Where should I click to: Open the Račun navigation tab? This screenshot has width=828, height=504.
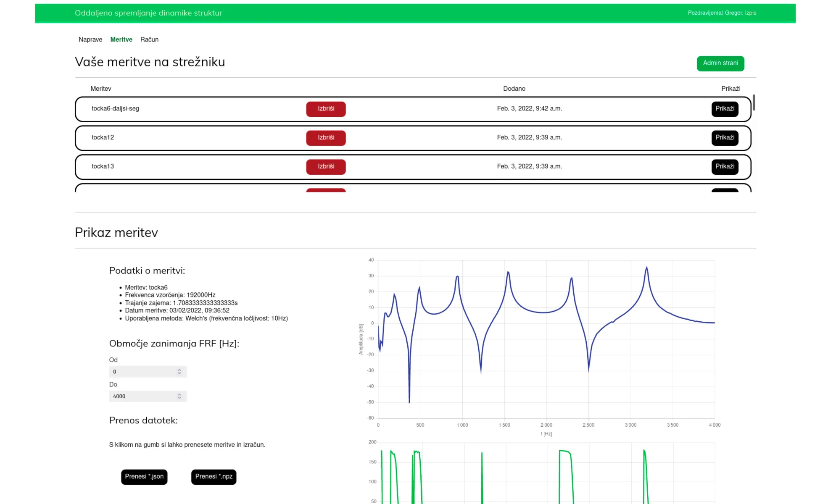pos(149,39)
